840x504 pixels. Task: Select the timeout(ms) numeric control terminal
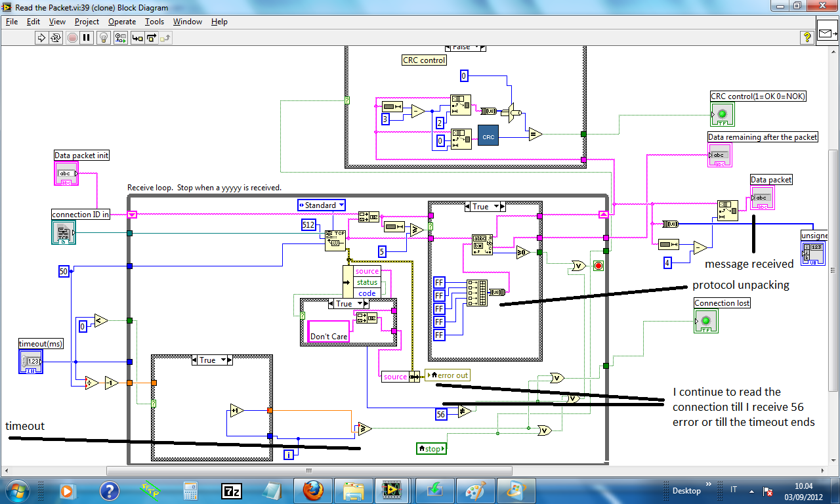31,362
